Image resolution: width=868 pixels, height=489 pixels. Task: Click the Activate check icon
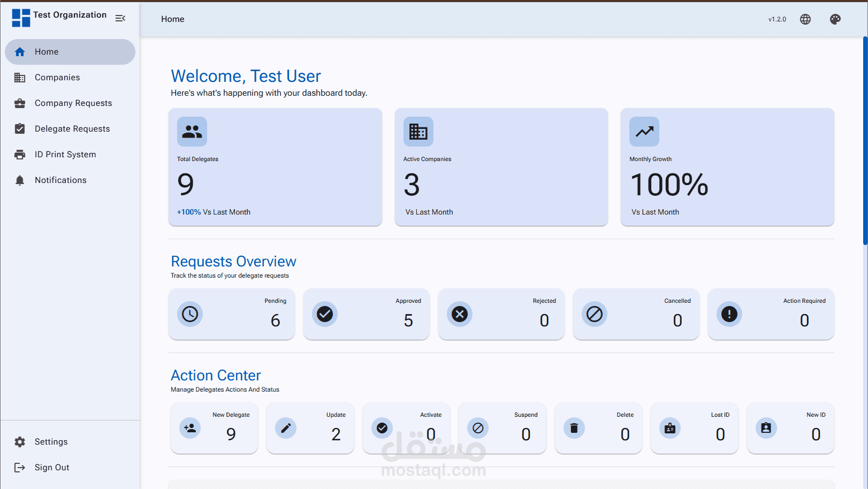pyautogui.click(x=382, y=428)
